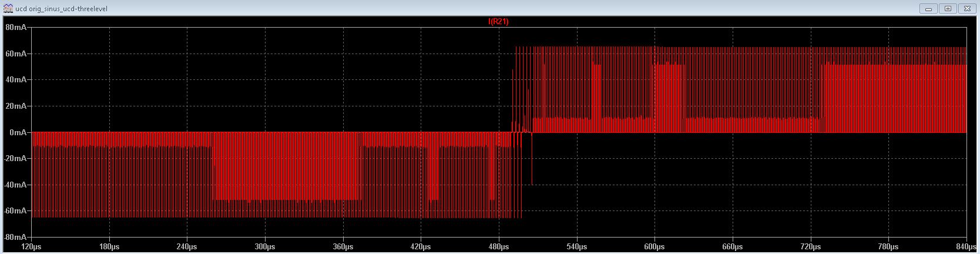
Task: Click the waveform window icon in title bar
Action: 8,9
